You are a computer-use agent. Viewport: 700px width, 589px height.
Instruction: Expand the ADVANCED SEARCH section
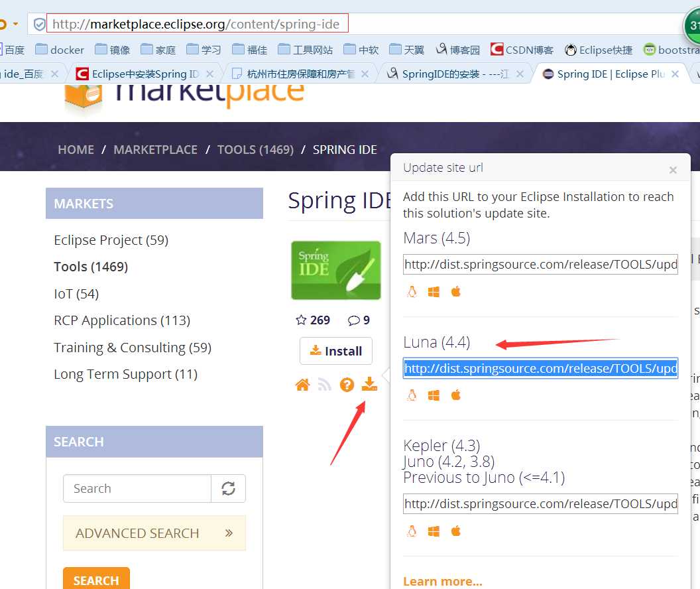pos(154,533)
